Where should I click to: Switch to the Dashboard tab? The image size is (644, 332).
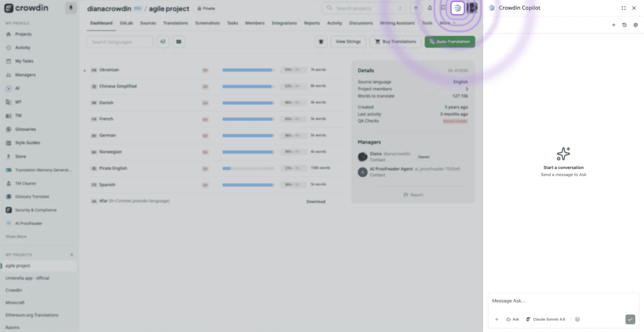(x=101, y=23)
